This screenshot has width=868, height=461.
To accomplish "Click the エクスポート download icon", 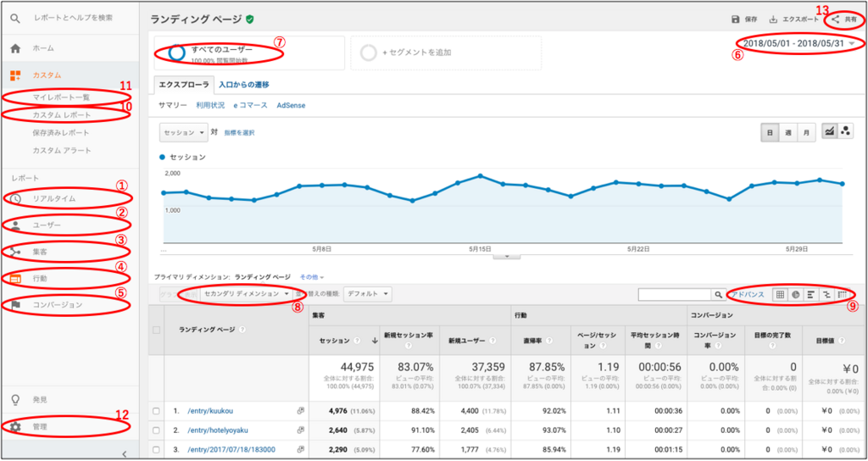I will [773, 19].
